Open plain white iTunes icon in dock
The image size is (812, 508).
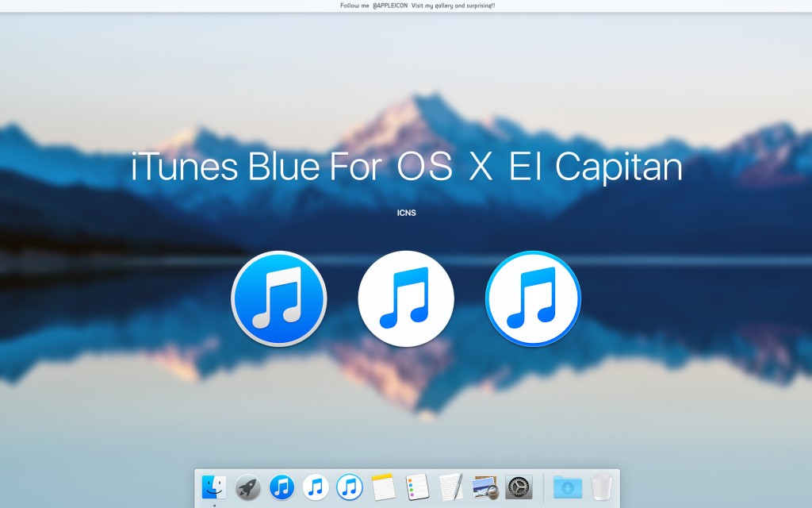(316, 487)
